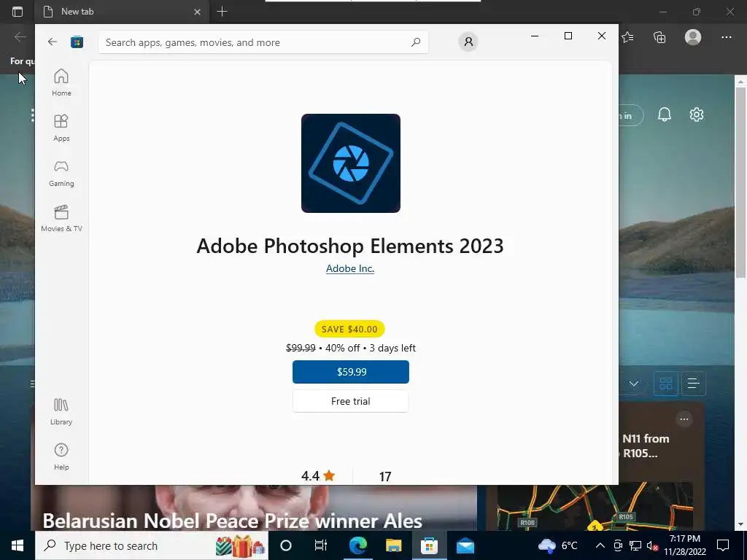747x560 pixels.
Task: Open Edge Favorites star icon
Action: (x=628, y=37)
